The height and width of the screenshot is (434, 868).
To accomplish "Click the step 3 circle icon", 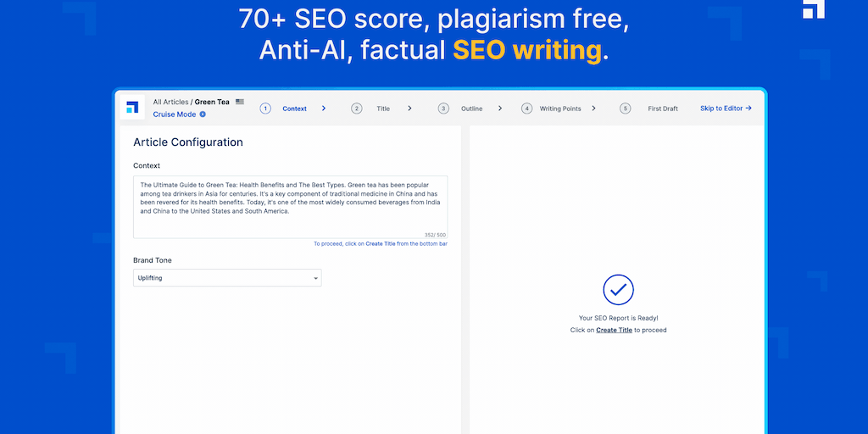I will pyautogui.click(x=443, y=108).
